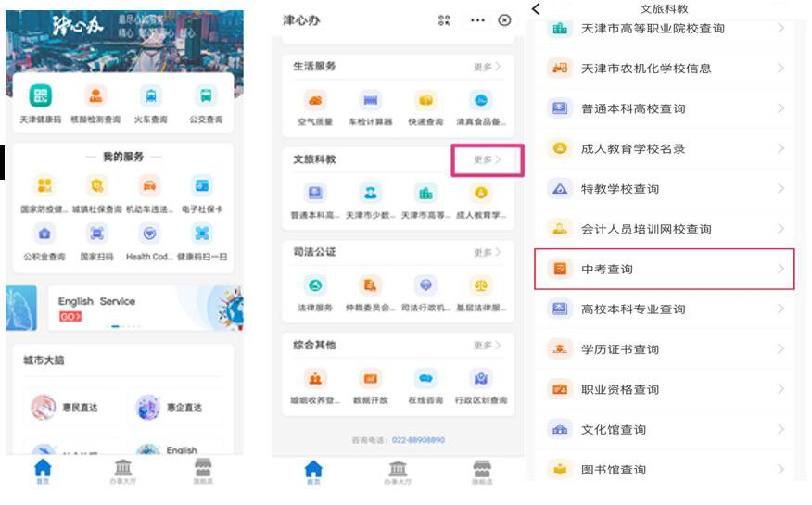Open 天津市农机化学校信息 list item
This screenshot has width=812, height=505.
click(665, 69)
